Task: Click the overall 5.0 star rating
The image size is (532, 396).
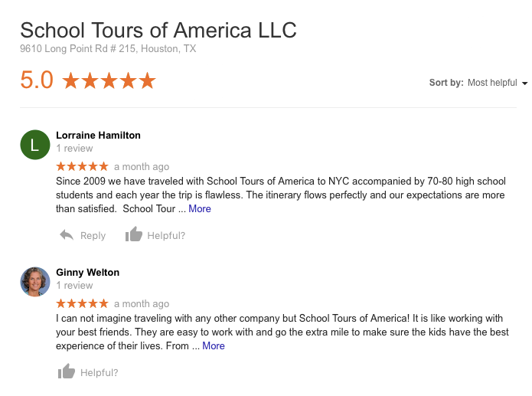Action: 109,80
